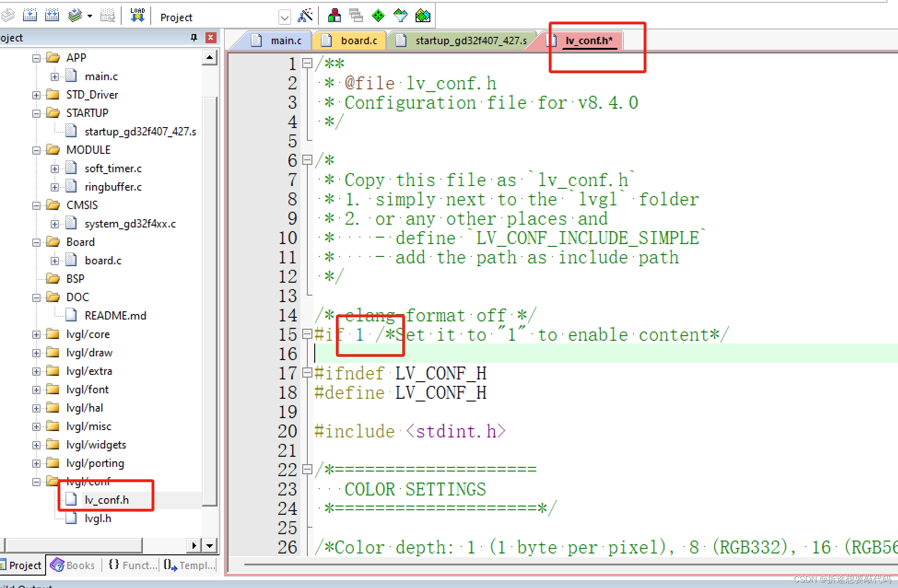Open Manage Run-Time Environment green diamond
The image size is (898, 588).
[378, 16]
